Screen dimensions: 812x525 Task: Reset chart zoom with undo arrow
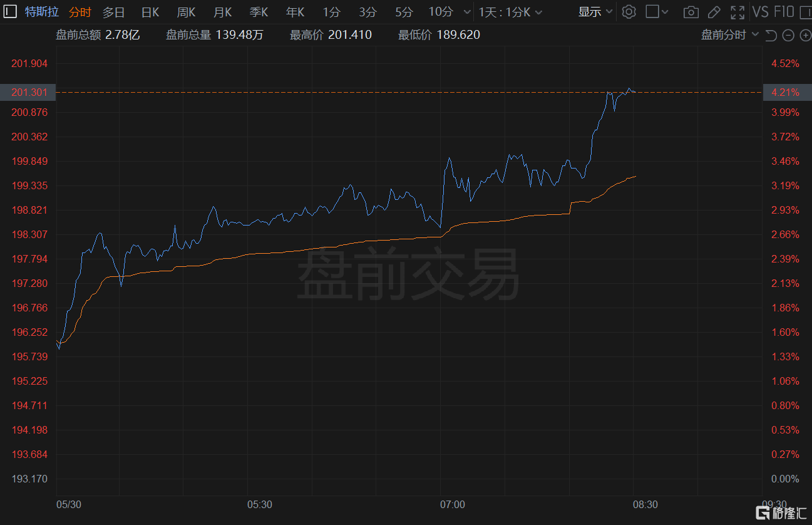pos(771,35)
